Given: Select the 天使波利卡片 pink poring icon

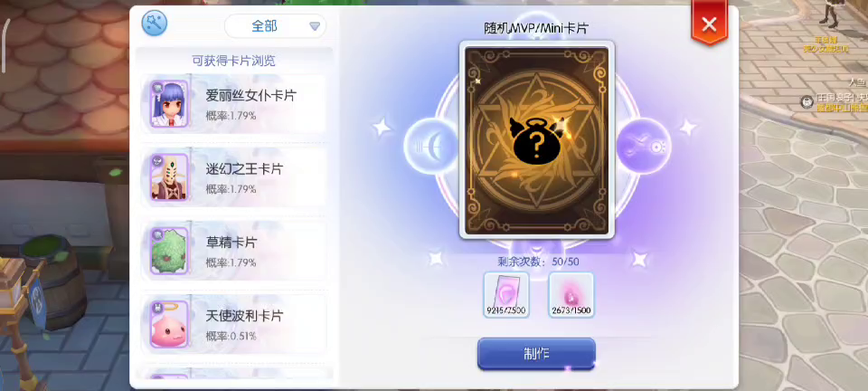Looking at the screenshot, I should pos(169,324).
